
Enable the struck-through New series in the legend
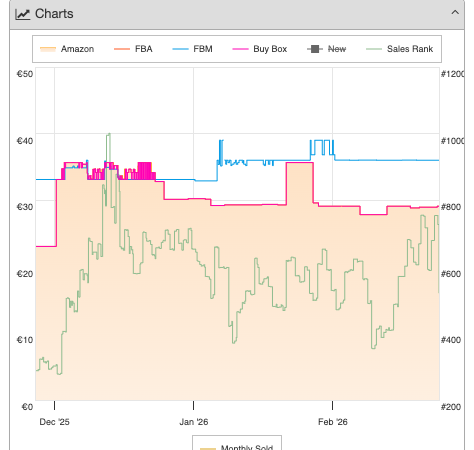(327, 49)
